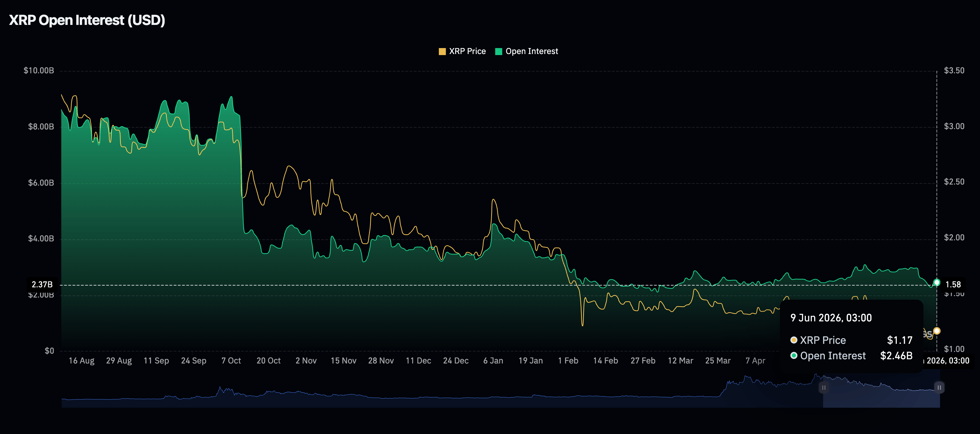Click the $4.00B left axis label
The width and height of the screenshot is (980, 434).
41,239
